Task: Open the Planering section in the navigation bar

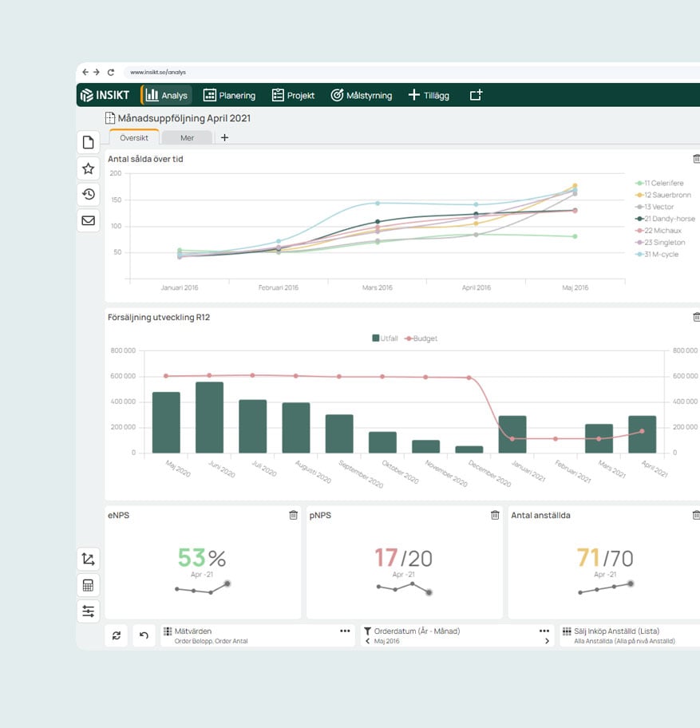Action: coord(230,95)
